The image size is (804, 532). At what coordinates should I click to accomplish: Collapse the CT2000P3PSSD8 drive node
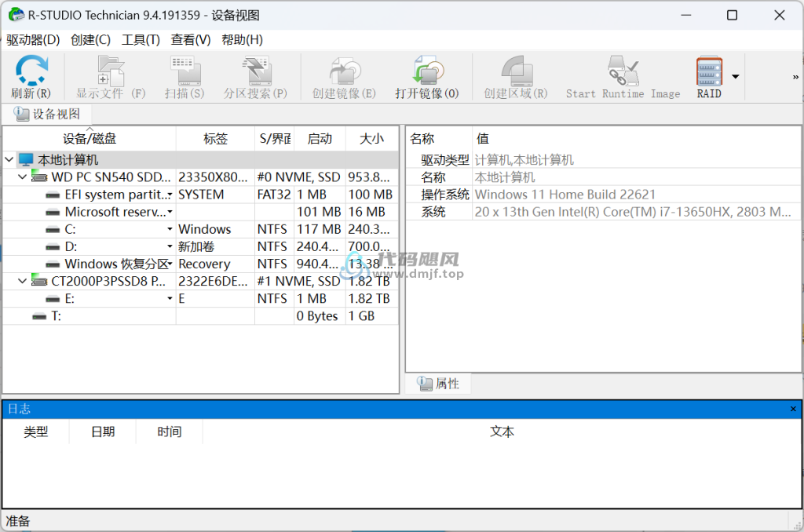click(x=22, y=282)
